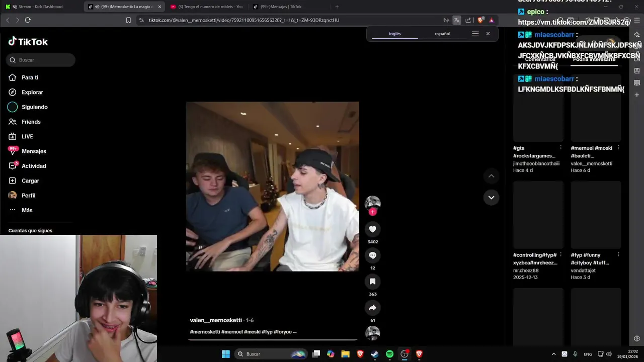Go forward in browser history
The height and width of the screenshot is (362, 644).
click(18, 20)
